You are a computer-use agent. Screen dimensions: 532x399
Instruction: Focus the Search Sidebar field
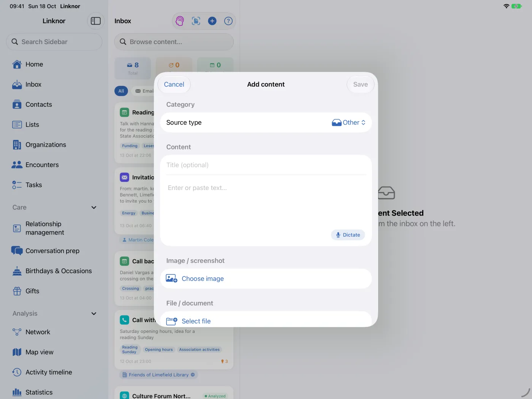click(x=54, y=42)
